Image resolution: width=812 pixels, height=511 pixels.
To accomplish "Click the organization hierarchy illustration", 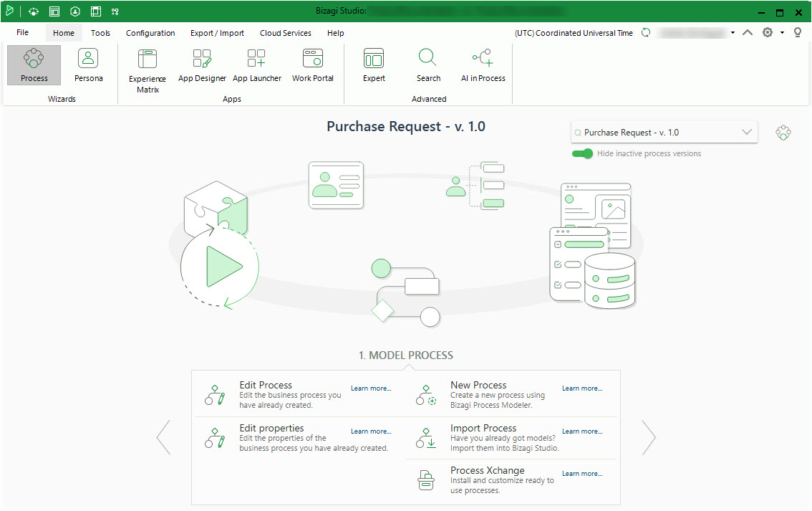I will 475,186.
